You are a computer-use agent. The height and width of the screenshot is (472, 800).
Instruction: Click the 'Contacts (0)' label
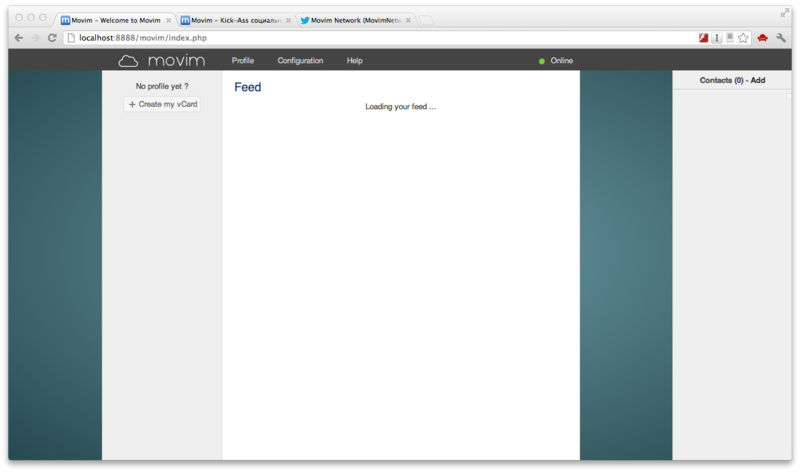click(721, 80)
